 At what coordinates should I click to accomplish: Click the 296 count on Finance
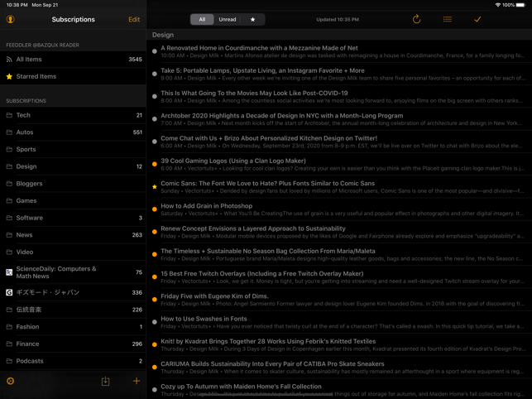[137, 344]
